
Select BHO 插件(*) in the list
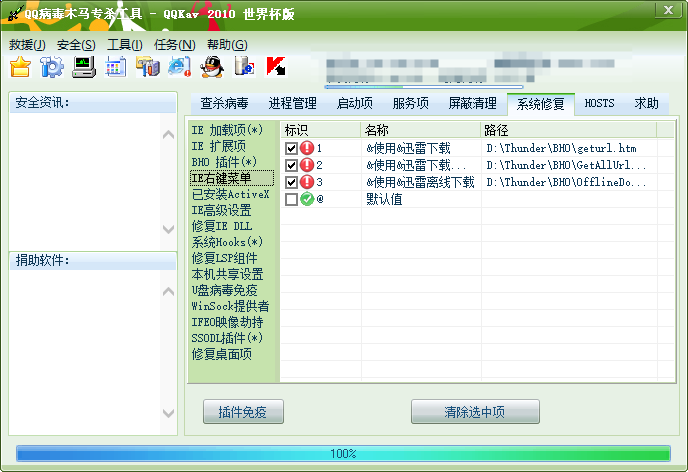pos(224,162)
